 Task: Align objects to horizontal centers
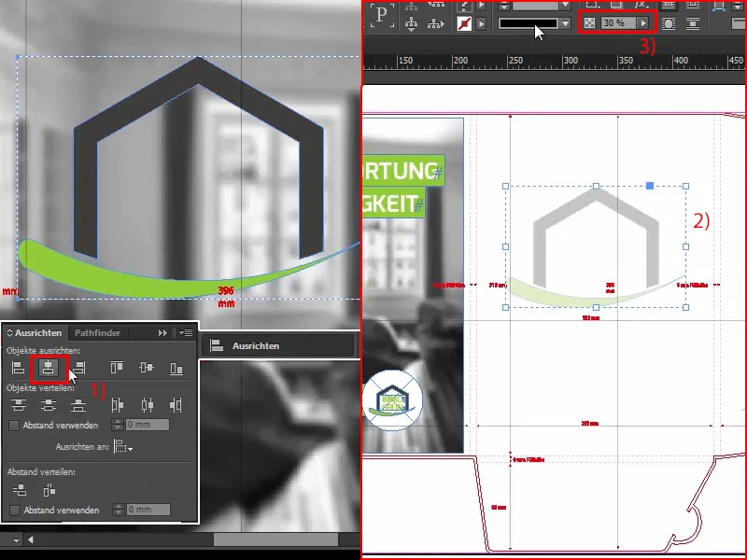point(49,368)
